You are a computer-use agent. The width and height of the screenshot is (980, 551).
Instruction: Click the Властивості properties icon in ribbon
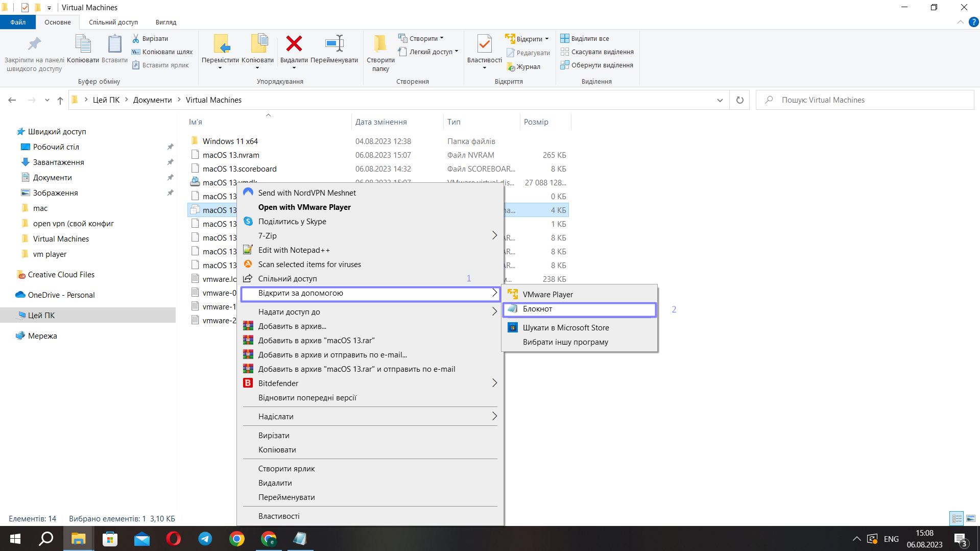tap(484, 43)
